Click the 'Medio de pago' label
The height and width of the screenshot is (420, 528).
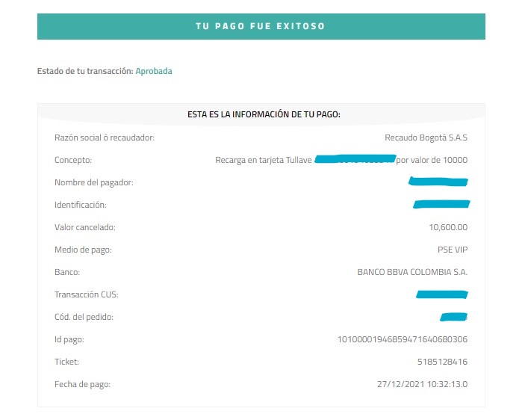tap(83, 250)
